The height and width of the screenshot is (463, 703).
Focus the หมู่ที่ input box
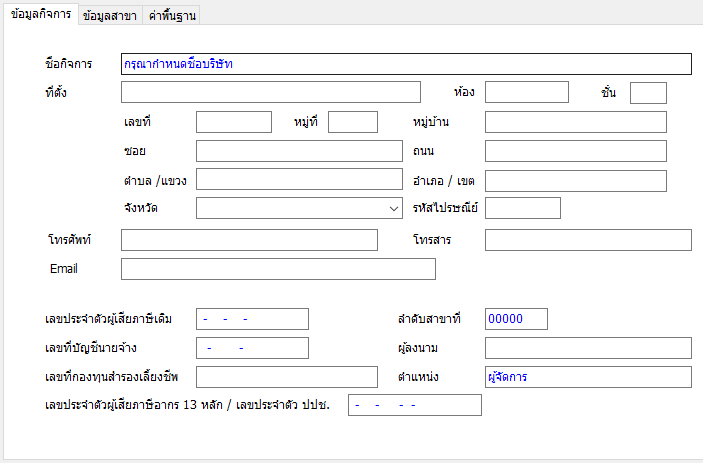coord(353,122)
